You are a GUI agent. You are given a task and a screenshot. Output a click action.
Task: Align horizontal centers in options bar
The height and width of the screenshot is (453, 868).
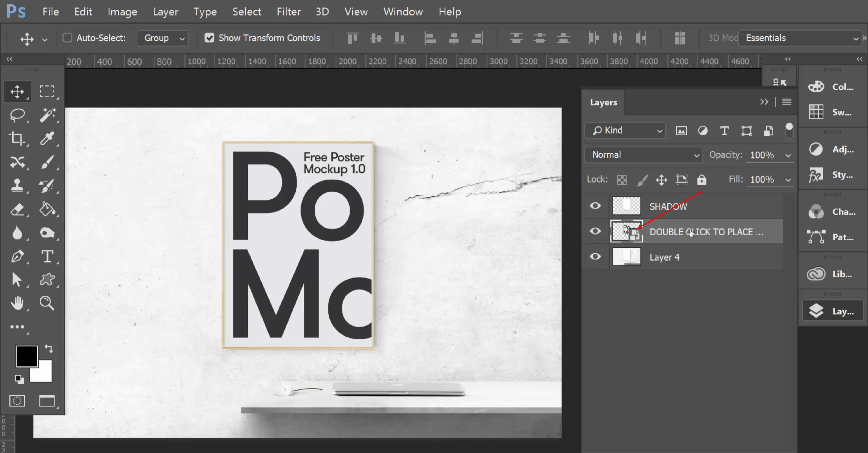point(454,38)
